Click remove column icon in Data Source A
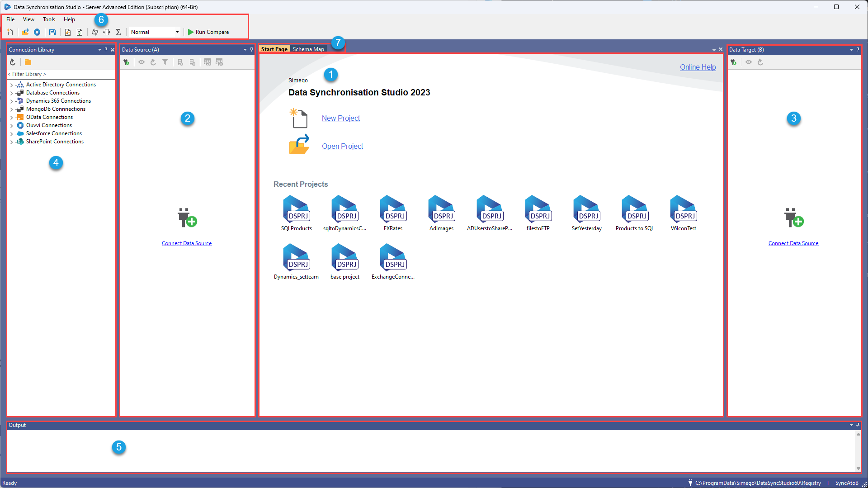868x488 pixels. [x=192, y=62]
